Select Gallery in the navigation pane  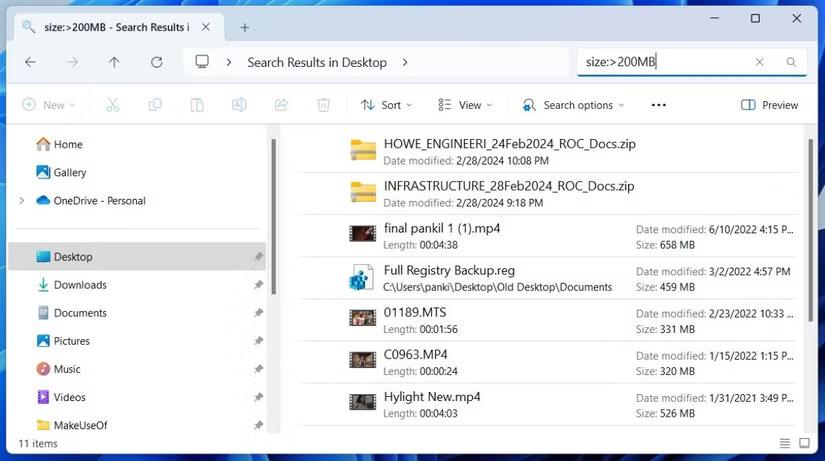coord(70,173)
